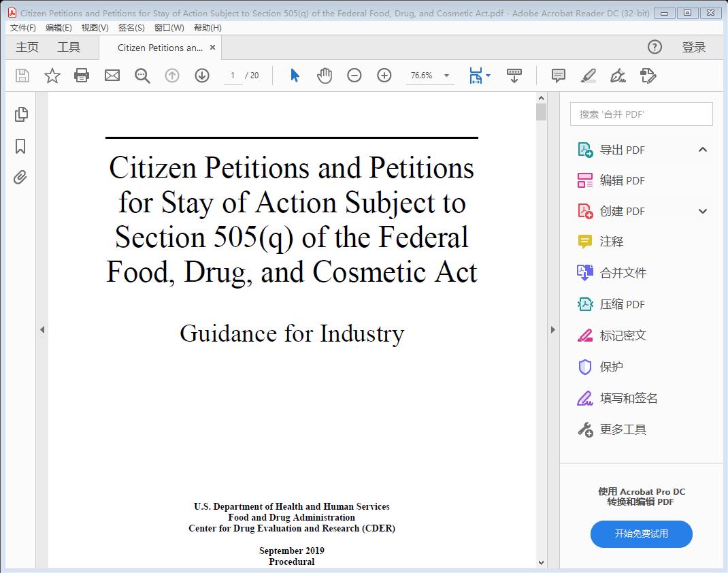728x573 pixels.
Task: Send the document by email
Action: click(112, 76)
